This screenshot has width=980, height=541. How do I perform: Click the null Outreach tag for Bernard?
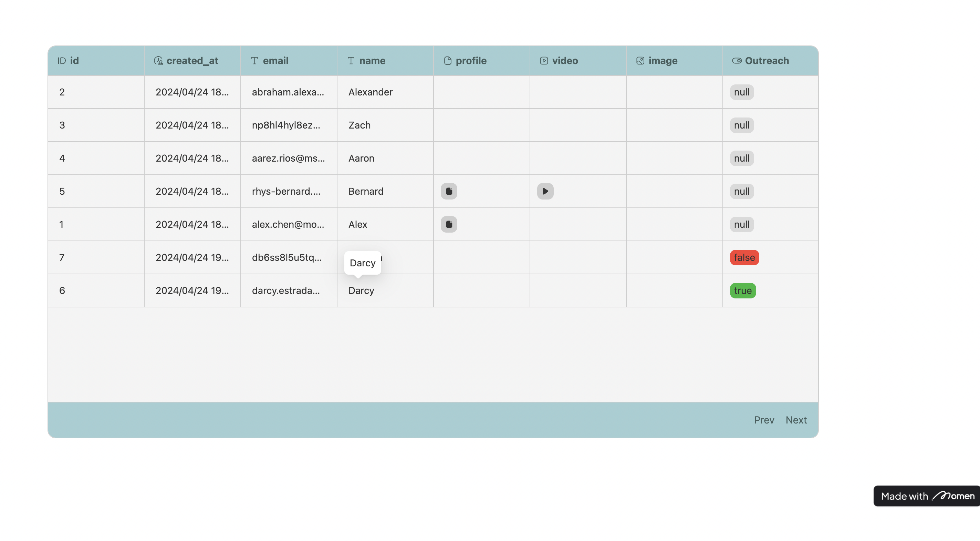pyautogui.click(x=741, y=191)
